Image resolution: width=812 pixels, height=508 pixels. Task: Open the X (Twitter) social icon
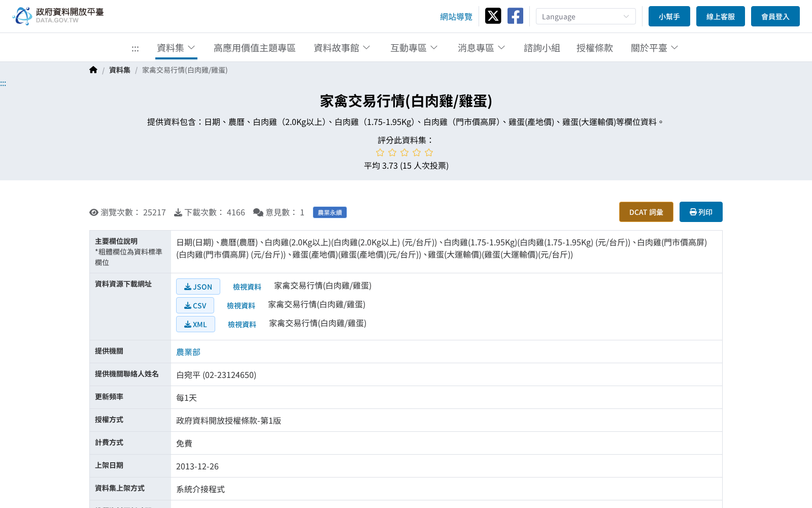[x=493, y=16]
